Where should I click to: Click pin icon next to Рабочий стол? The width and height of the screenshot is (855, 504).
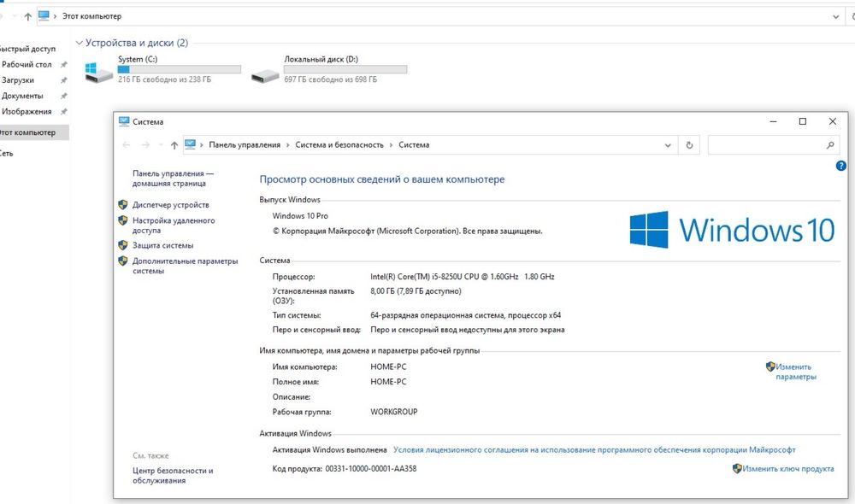pos(64,64)
